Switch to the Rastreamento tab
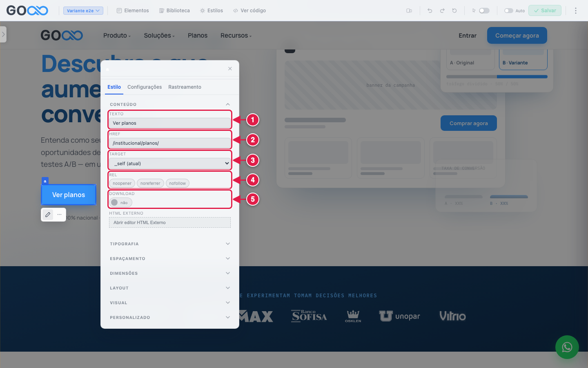588x368 pixels. point(185,87)
